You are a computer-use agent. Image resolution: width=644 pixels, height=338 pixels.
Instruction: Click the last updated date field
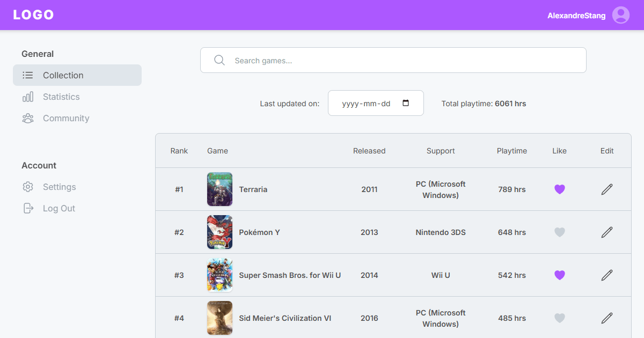click(376, 103)
